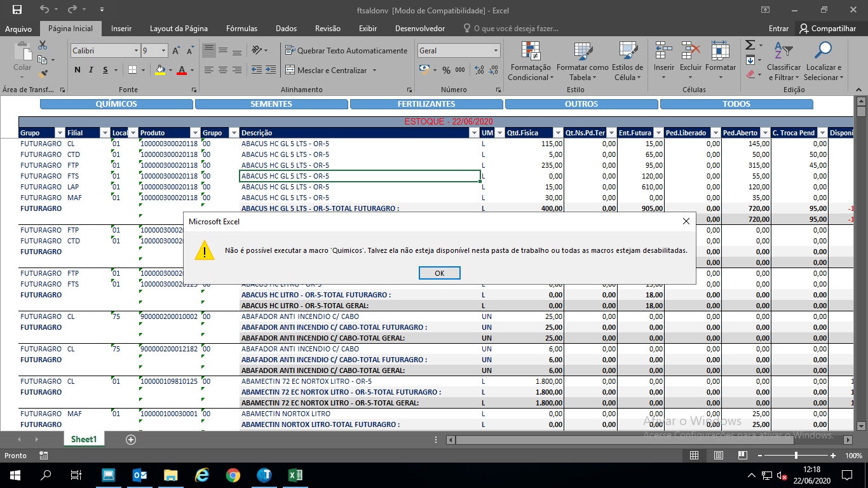This screenshot has width=868, height=488.
Task: Click the Cut scissors icon
Action: [43, 45]
